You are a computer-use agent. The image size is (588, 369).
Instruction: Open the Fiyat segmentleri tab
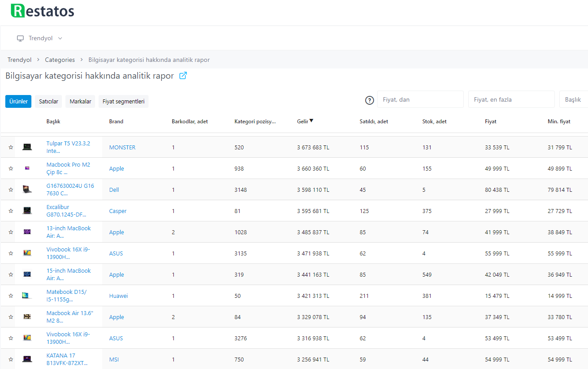tap(123, 101)
